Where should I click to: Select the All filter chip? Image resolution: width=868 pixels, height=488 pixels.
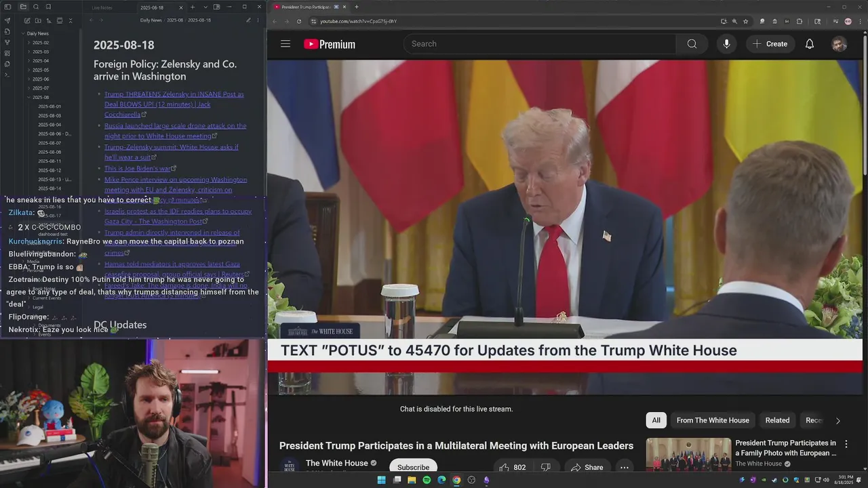[656, 420]
